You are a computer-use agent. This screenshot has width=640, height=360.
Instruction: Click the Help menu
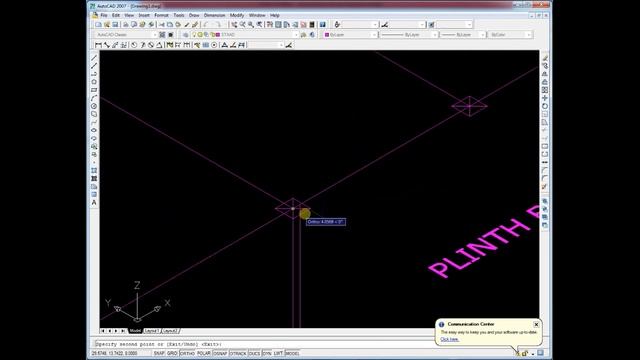click(x=275, y=15)
